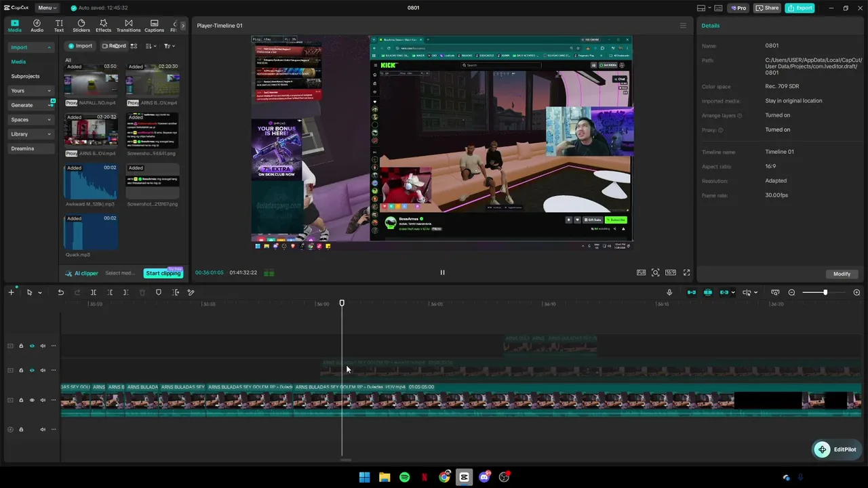Viewport: 868px width, 488px height.
Task: Open Spotify from the Windows taskbar
Action: pyautogui.click(x=404, y=477)
